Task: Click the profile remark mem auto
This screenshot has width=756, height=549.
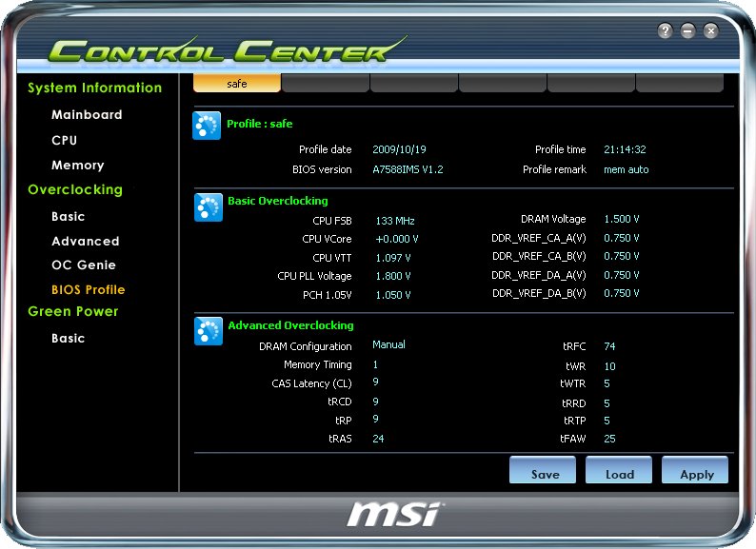Action: [627, 169]
